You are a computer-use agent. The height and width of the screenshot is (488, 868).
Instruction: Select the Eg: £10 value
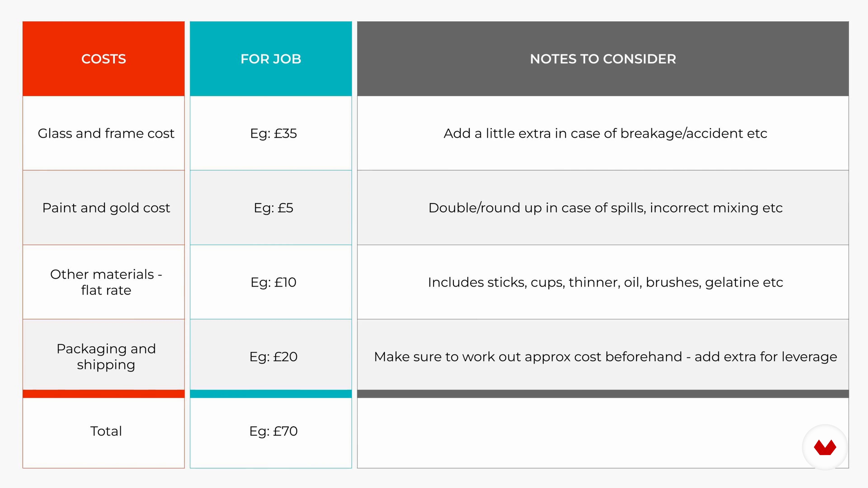click(x=273, y=282)
